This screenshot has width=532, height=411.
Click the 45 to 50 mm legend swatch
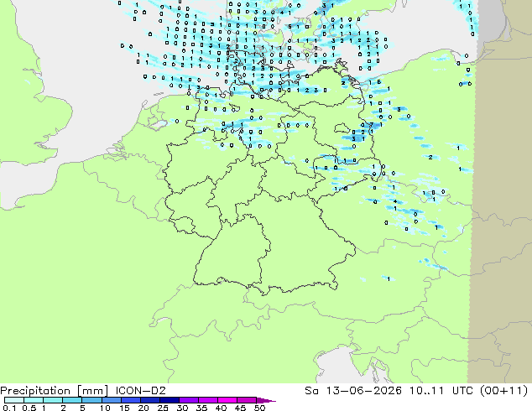(247, 400)
